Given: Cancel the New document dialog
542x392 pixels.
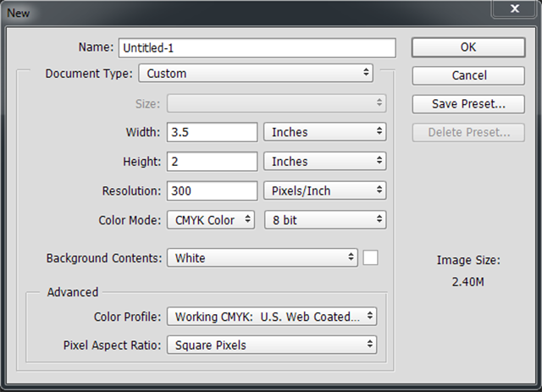Looking at the screenshot, I should coord(468,75).
